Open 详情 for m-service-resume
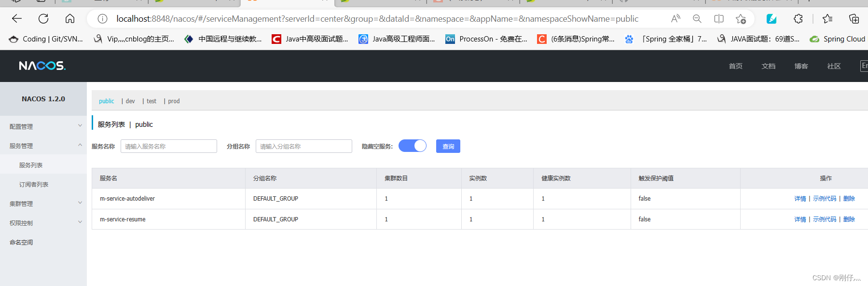The image size is (868, 286). (800, 219)
